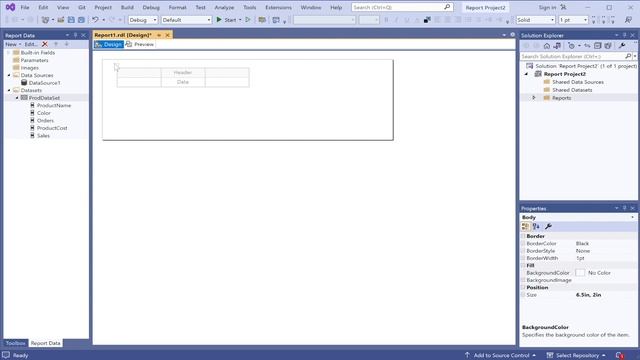Collapse the ProdDataSet dataset node
The width and height of the screenshot is (640, 360).
pos(17,98)
